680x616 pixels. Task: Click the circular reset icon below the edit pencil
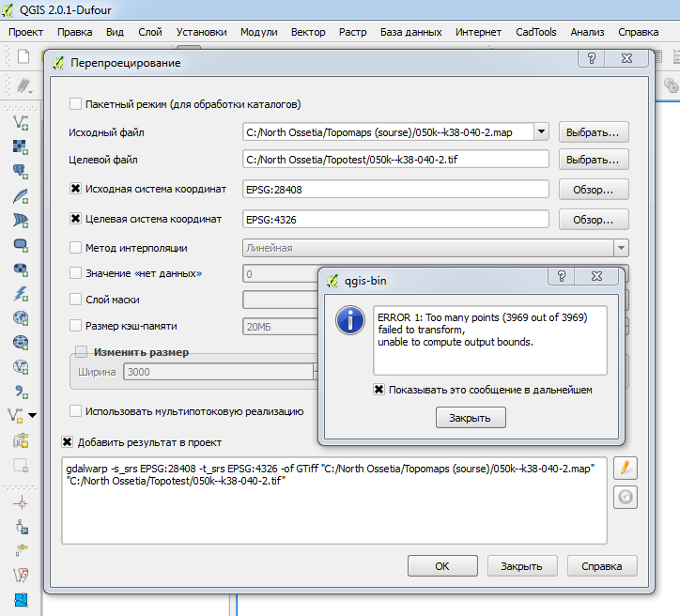pyautogui.click(x=625, y=497)
